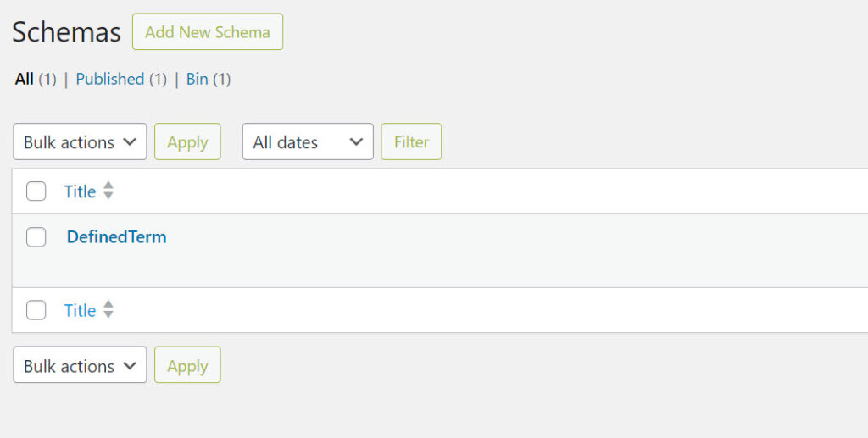Click the Schemas page heading

click(66, 32)
